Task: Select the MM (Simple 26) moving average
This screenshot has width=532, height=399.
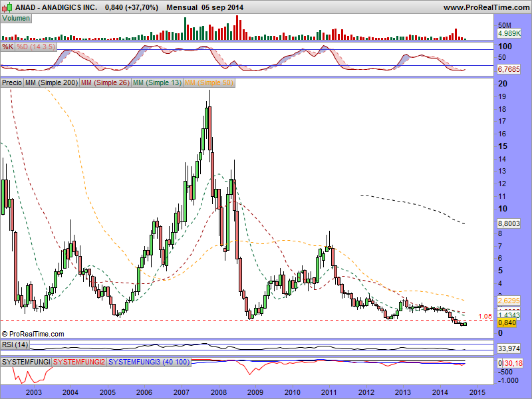Action: (x=105, y=82)
